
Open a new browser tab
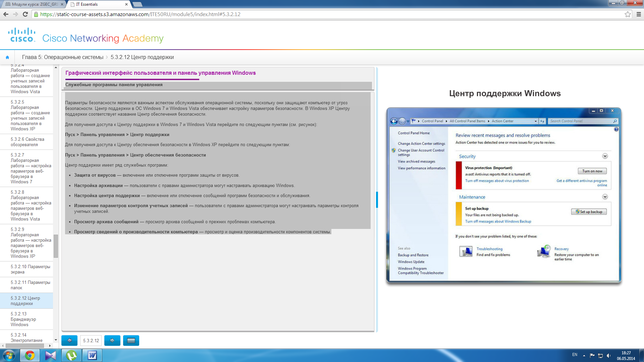138,4
